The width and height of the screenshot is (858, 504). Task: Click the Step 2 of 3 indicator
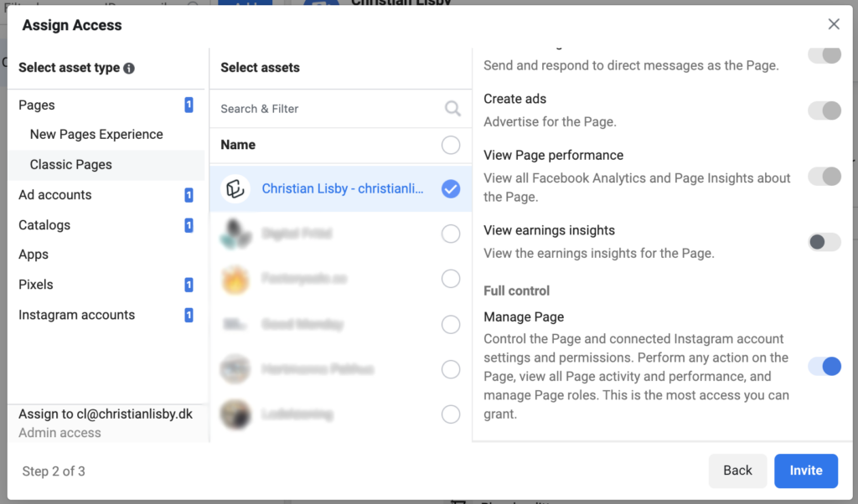point(54,471)
